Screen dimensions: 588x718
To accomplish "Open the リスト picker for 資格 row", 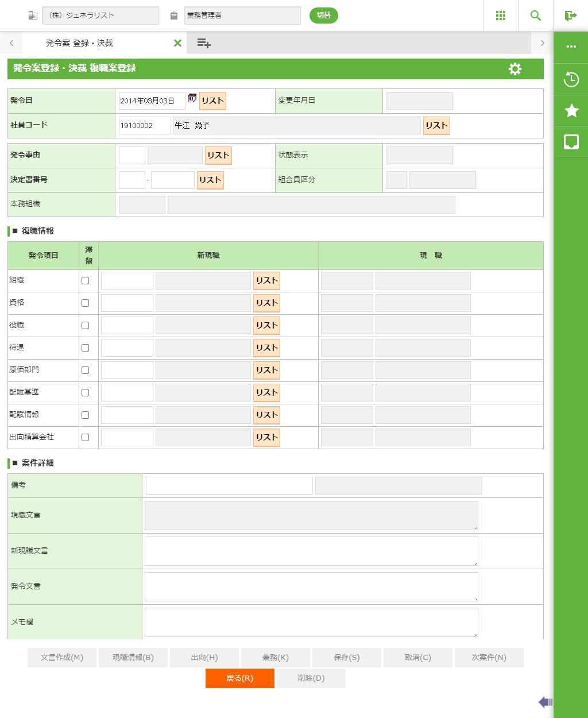I will point(266,303).
